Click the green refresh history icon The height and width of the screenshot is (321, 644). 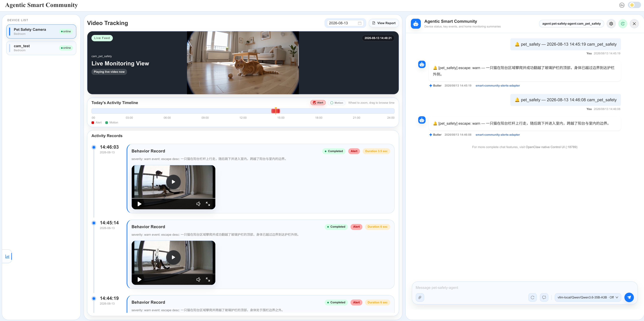click(x=622, y=24)
